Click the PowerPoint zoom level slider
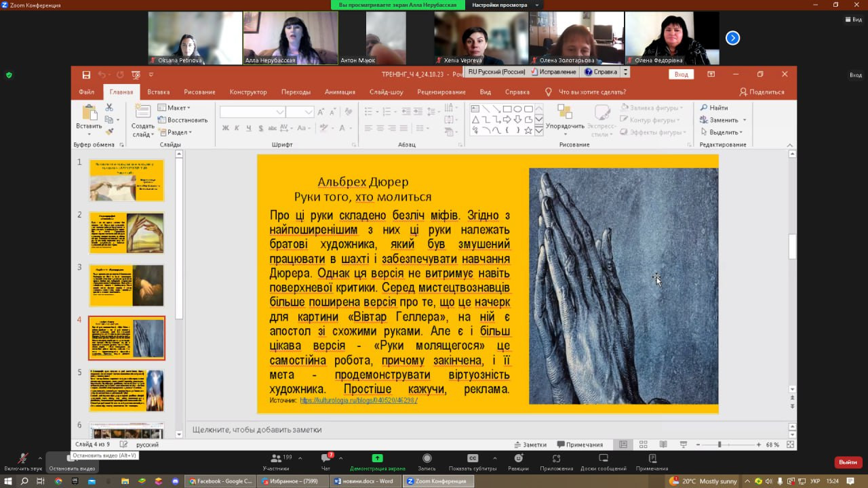Screen dimensions: 868x488 click(719, 445)
